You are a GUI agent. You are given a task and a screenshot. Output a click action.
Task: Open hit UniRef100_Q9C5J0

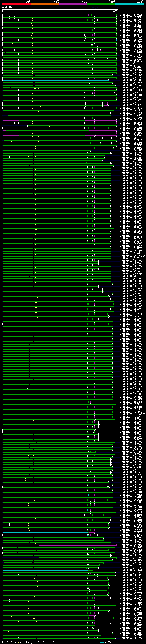click(131, 103)
